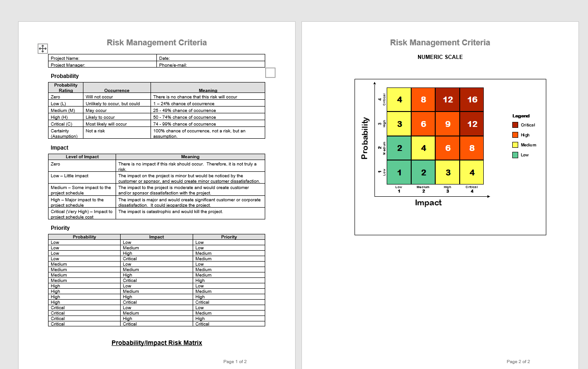Click the Page 2 of 2 footer

(518, 361)
